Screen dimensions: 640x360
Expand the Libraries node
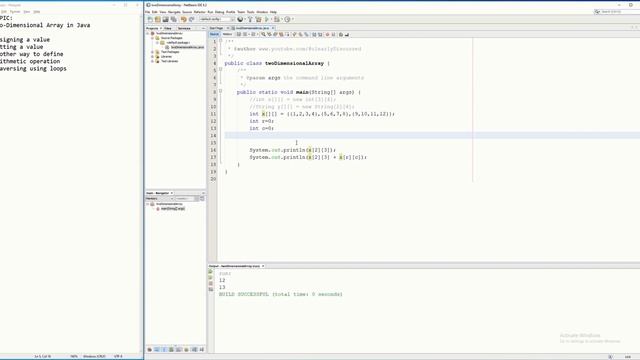tap(152, 57)
